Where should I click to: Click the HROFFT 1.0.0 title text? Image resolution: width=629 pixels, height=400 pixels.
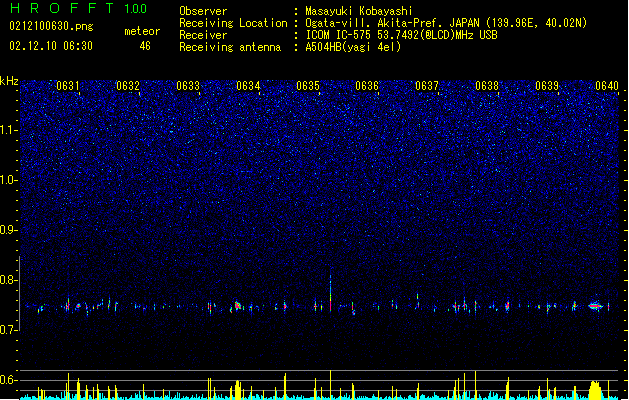tap(78, 8)
